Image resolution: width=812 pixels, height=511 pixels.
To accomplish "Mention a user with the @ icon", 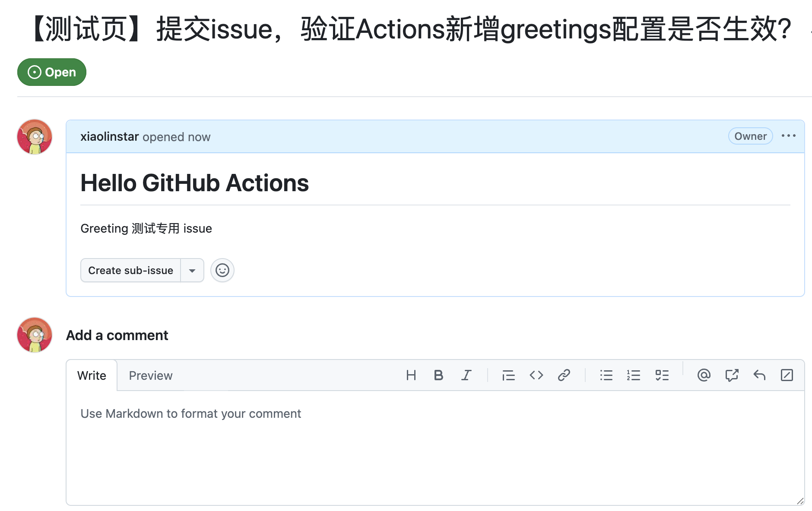I will pos(704,375).
